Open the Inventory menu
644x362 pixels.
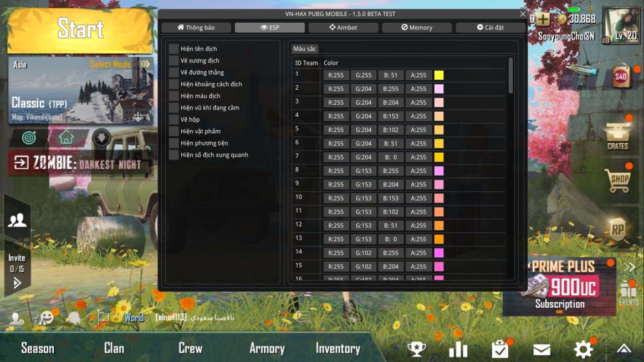pyautogui.click(x=338, y=349)
